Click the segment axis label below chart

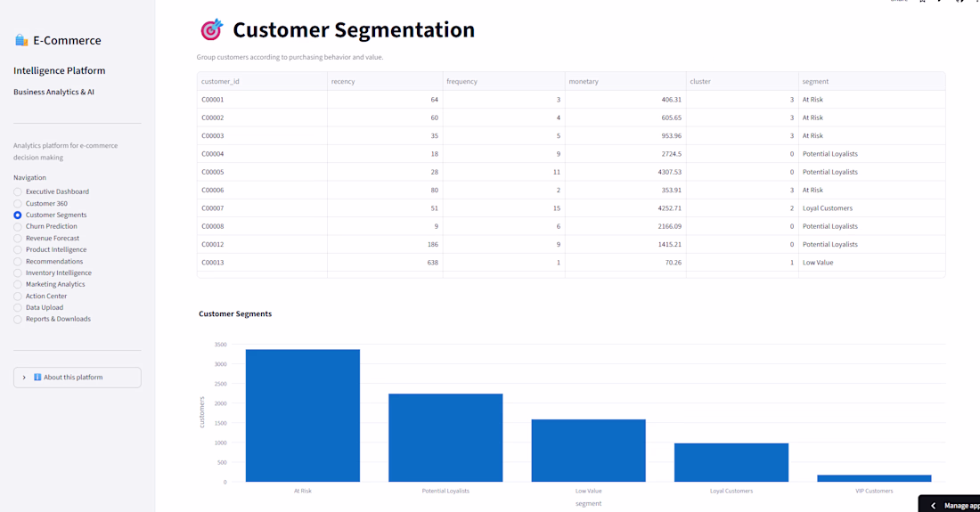[x=588, y=503]
